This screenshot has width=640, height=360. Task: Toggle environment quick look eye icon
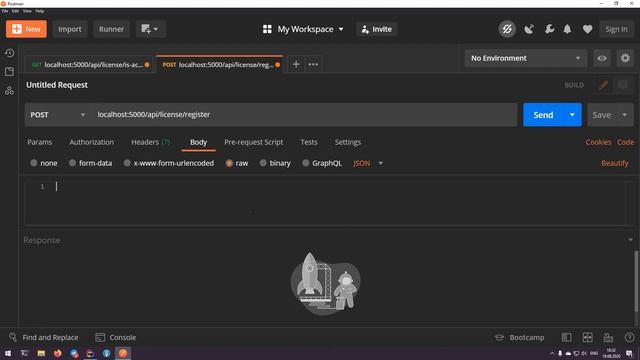click(602, 58)
